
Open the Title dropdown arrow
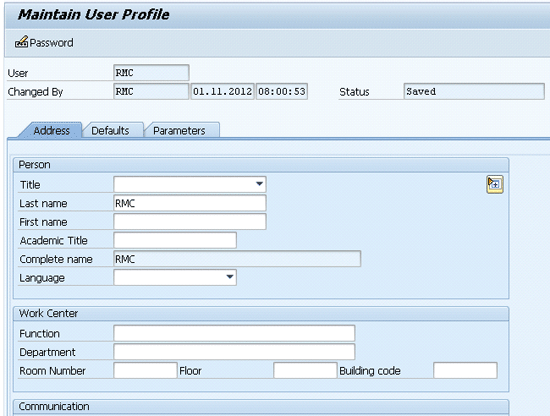coord(260,184)
